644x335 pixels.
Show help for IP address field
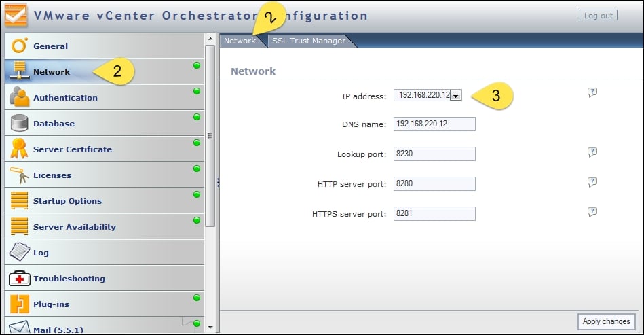592,92
